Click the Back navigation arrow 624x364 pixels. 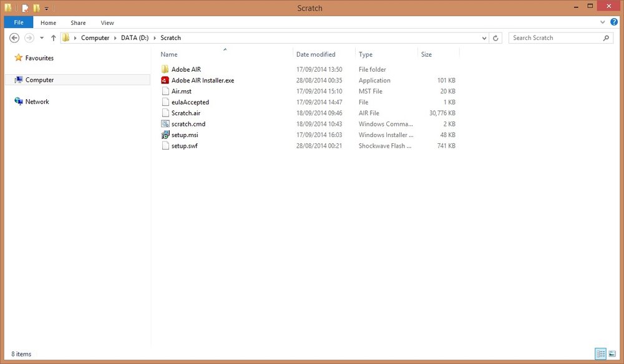tap(14, 38)
